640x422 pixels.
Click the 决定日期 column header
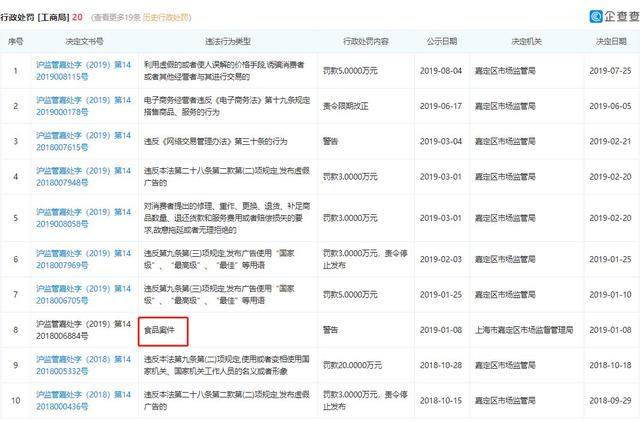[611, 41]
